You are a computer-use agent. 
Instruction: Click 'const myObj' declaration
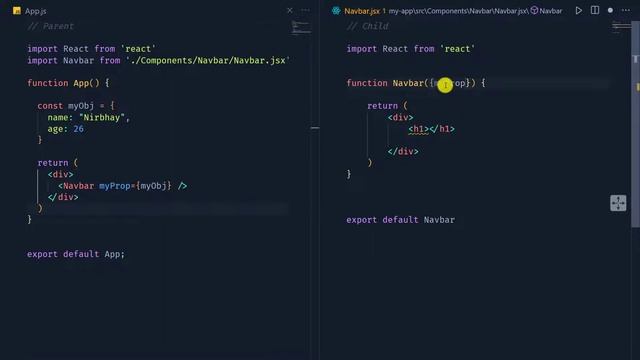click(65, 106)
